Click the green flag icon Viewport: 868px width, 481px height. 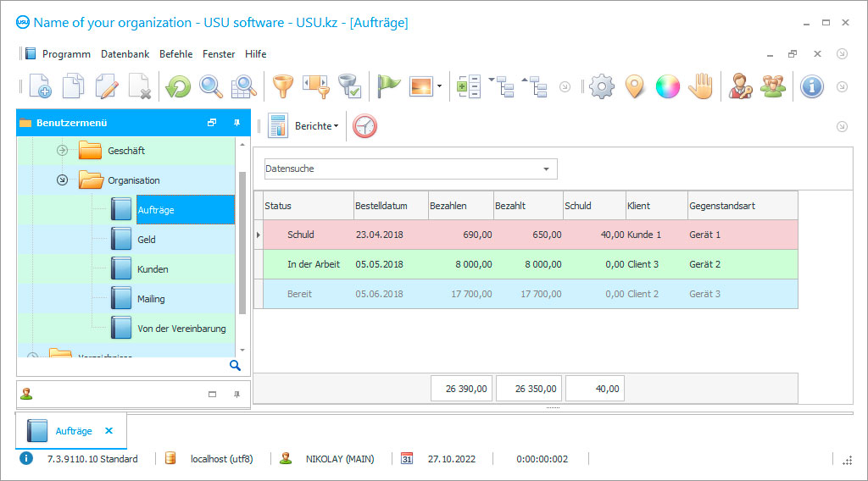coord(388,86)
